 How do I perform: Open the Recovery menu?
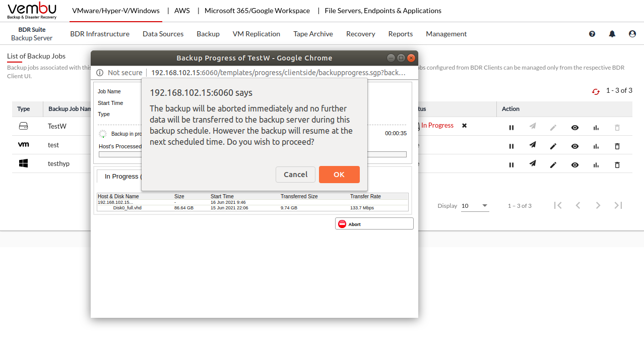360,34
